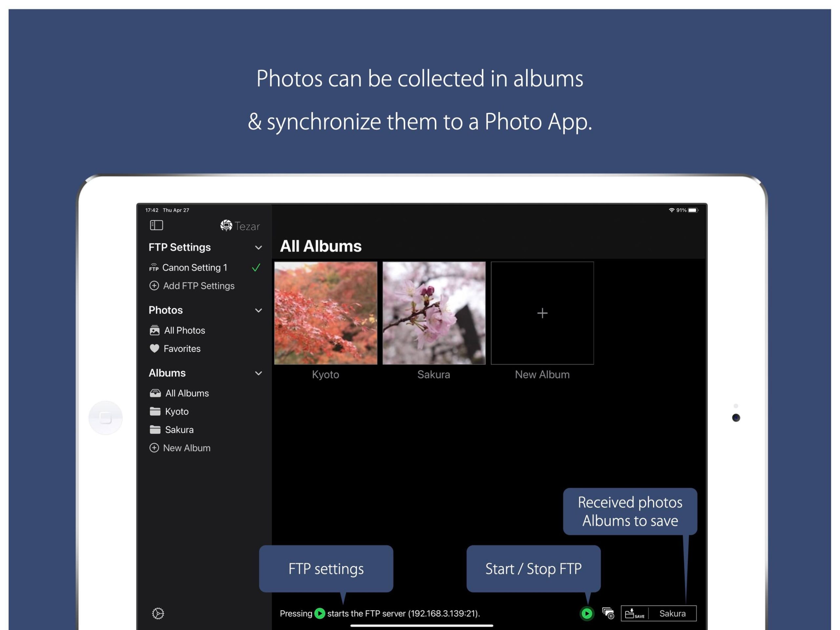
Task: Toggle the Canon Setting 1 checkmark
Action: tap(256, 268)
